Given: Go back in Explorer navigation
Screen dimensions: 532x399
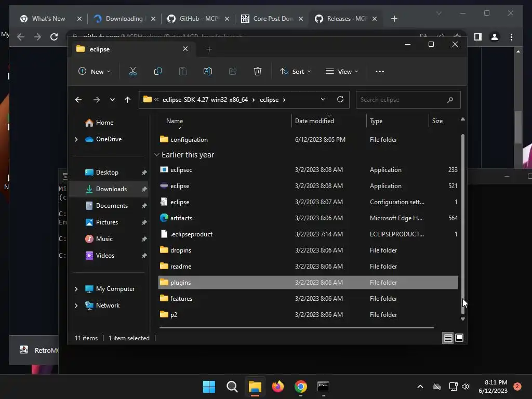Looking at the screenshot, I should coord(78,100).
